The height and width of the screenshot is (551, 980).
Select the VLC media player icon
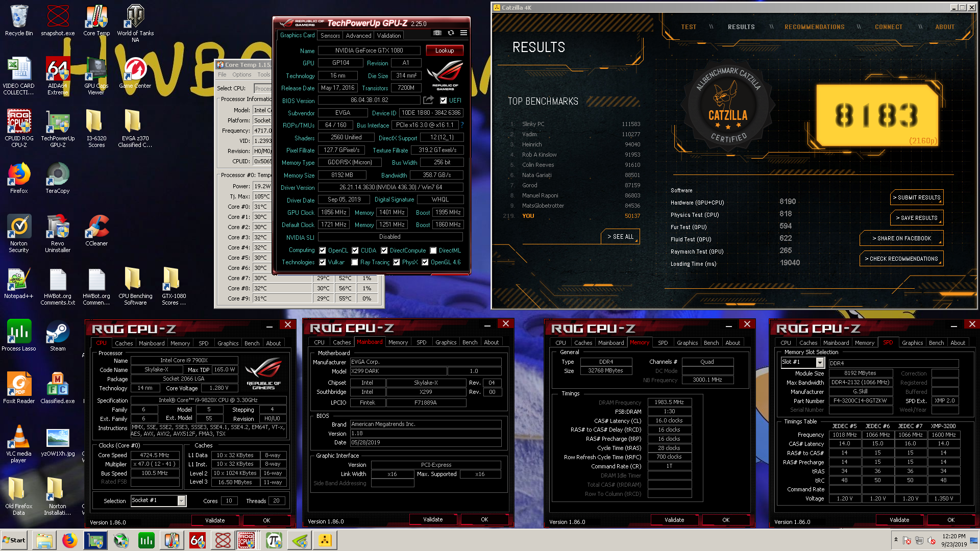[x=19, y=444]
